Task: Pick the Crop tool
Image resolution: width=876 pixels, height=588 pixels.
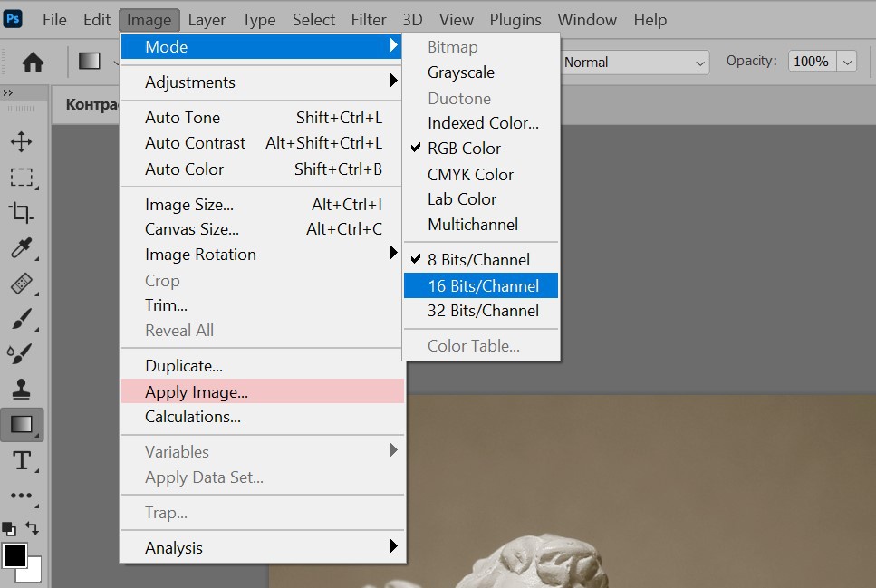Action: tap(21, 212)
